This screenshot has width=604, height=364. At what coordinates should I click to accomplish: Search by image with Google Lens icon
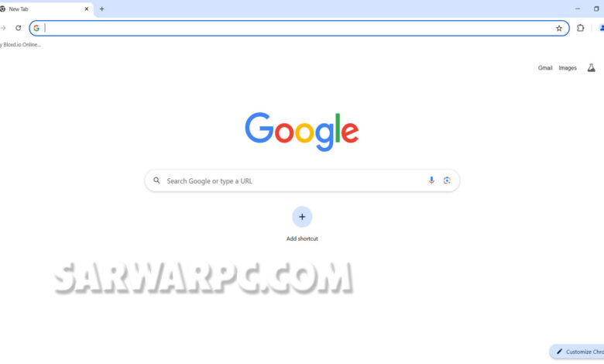coord(447,180)
